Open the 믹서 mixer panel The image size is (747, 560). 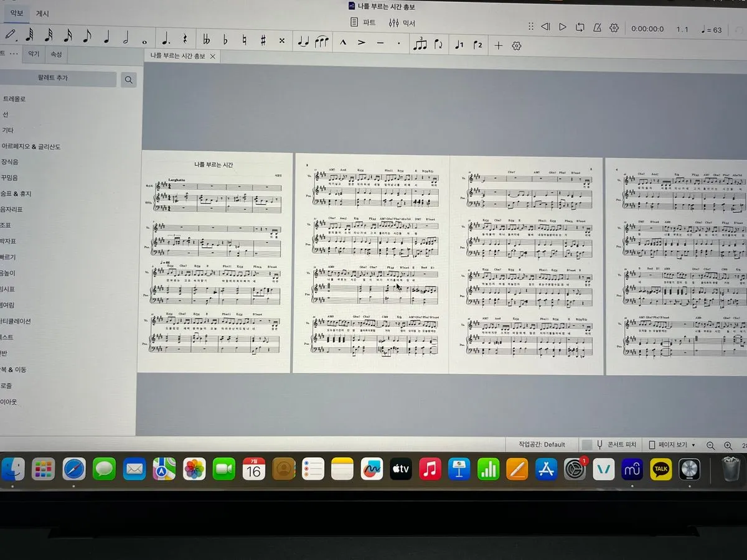point(402,23)
